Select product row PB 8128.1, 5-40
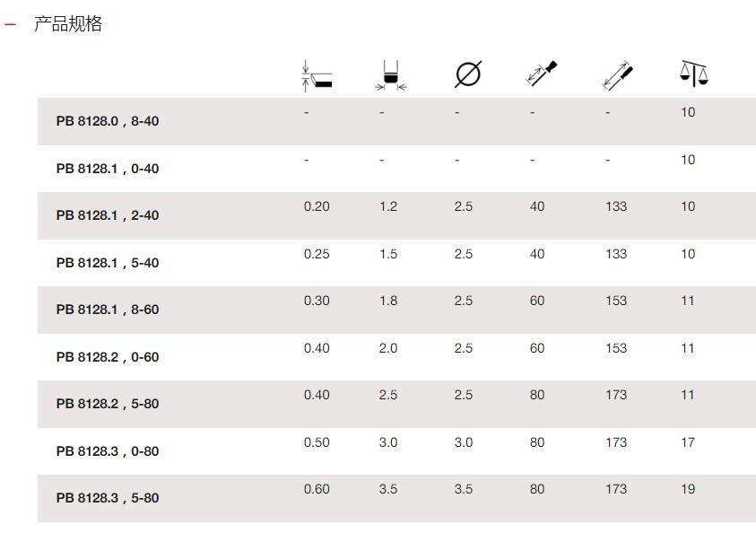This screenshot has width=756, height=533. pos(396,263)
